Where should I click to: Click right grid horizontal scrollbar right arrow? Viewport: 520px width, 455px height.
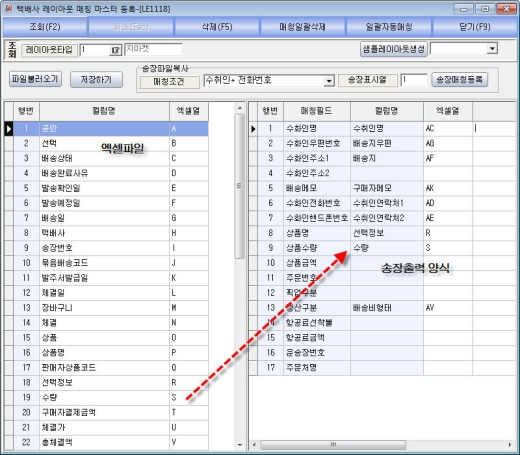pyautogui.click(x=510, y=445)
